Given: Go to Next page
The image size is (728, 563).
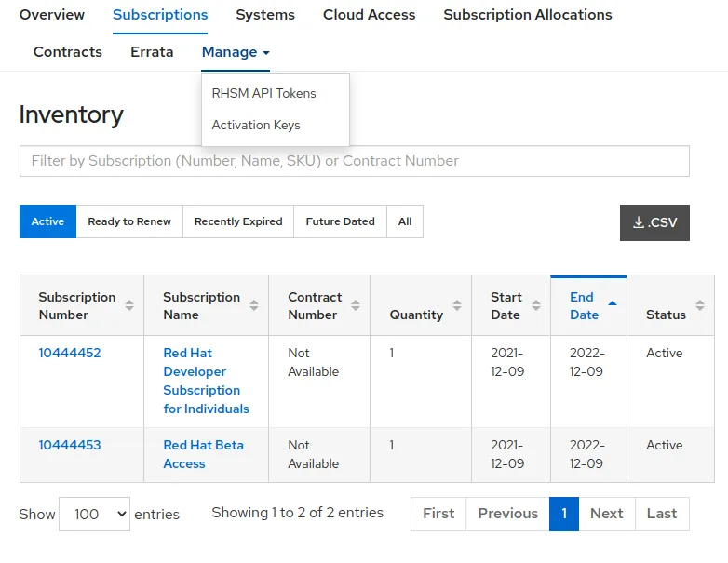Looking at the screenshot, I should (x=607, y=514).
